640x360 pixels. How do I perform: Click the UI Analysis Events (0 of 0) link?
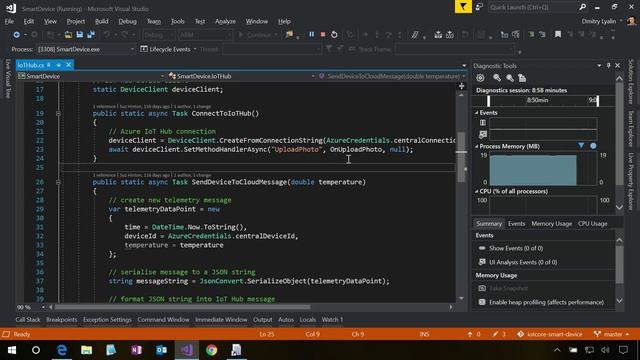(523, 262)
